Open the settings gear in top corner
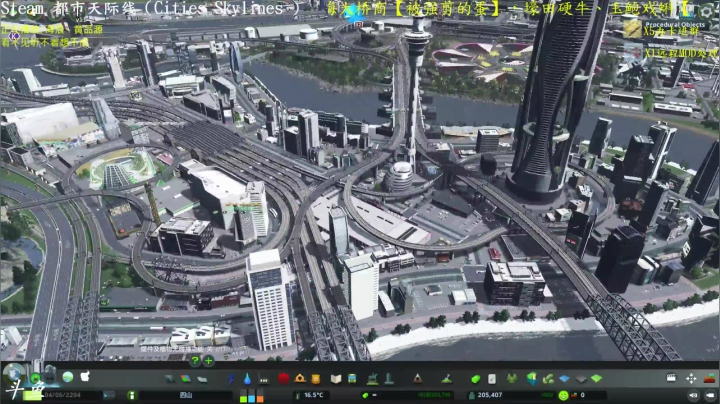 708,11
